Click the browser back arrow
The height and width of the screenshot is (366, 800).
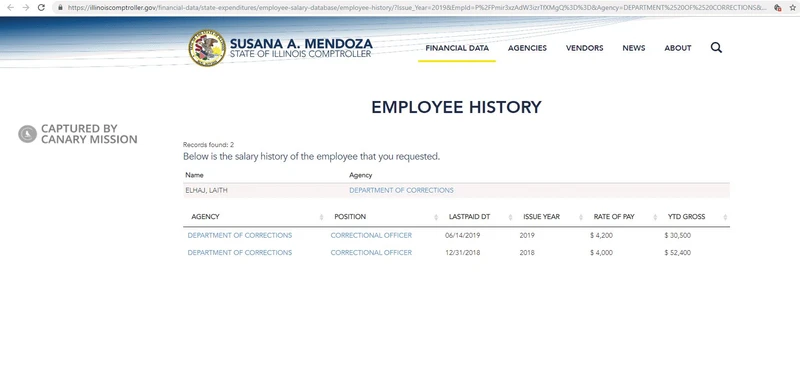tap(10, 8)
